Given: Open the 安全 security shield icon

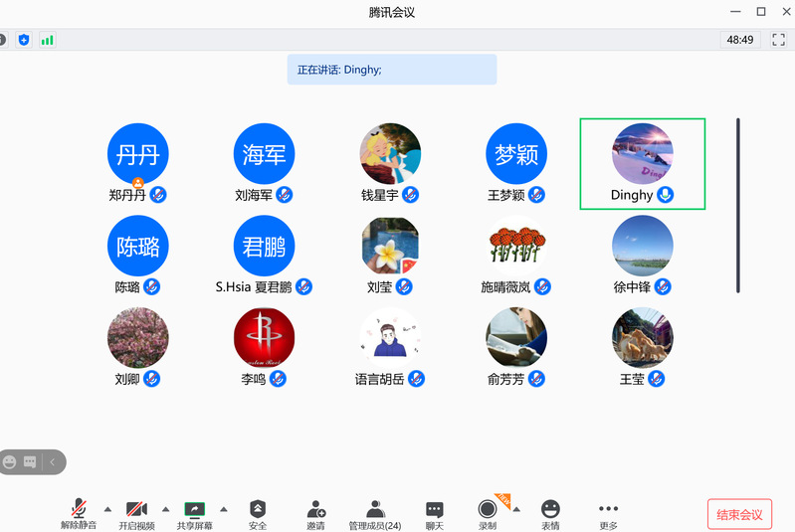Looking at the screenshot, I should (258, 509).
